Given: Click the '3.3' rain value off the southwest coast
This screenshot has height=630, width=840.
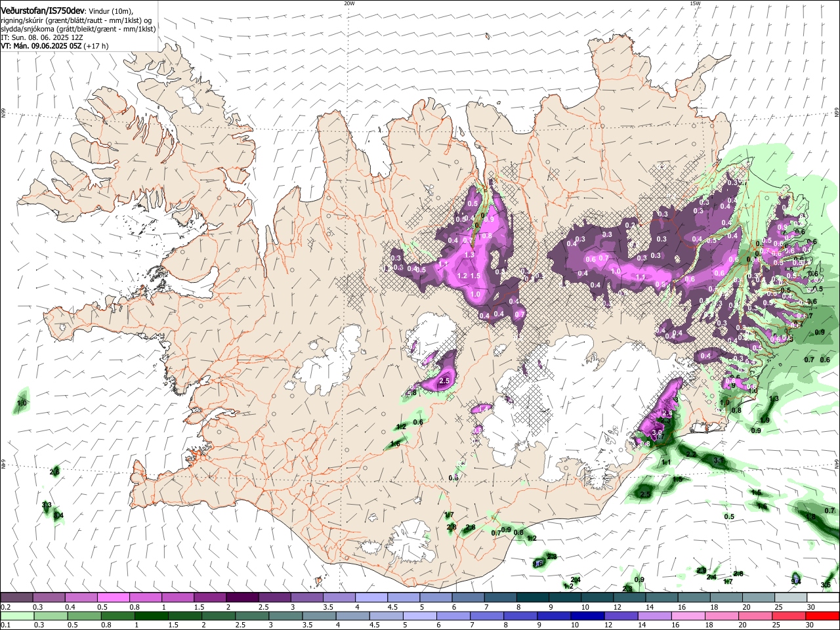Looking at the screenshot, I should pyautogui.click(x=47, y=505).
